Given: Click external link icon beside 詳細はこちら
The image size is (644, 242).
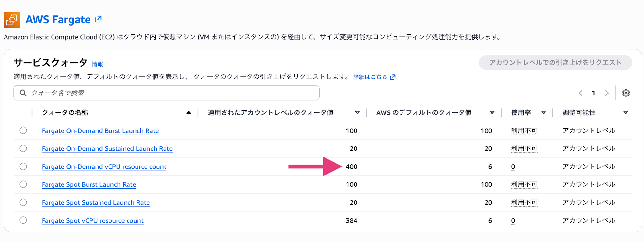Looking at the screenshot, I should pos(393,77).
